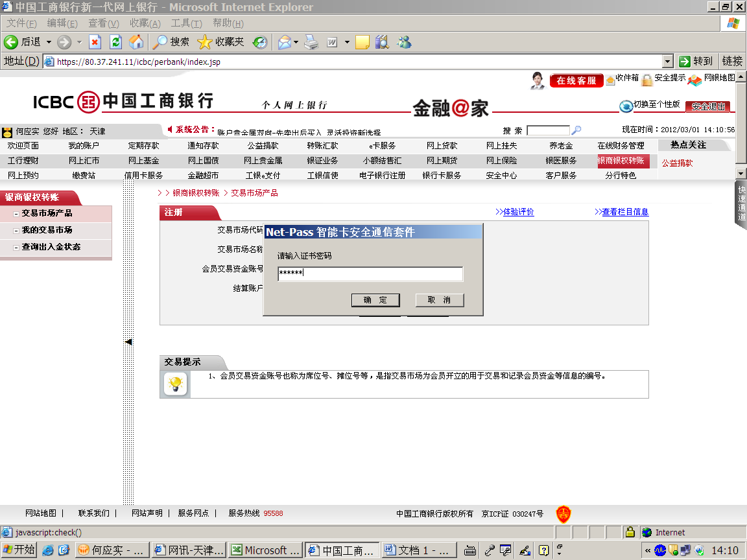
Task: Click the magnifier icon beside the 搜索 box
Action: pyautogui.click(x=576, y=130)
